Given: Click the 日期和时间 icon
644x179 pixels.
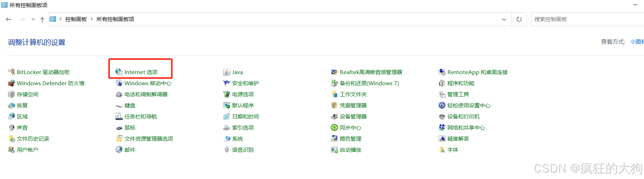Looking at the screenshot, I should click(x=227, y=116).
